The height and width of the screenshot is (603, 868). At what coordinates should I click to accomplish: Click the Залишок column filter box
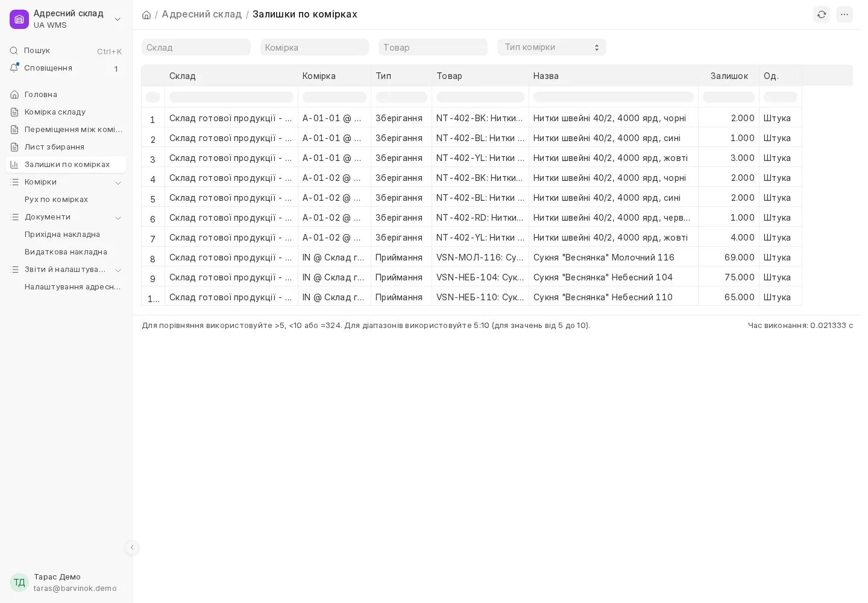728,97
